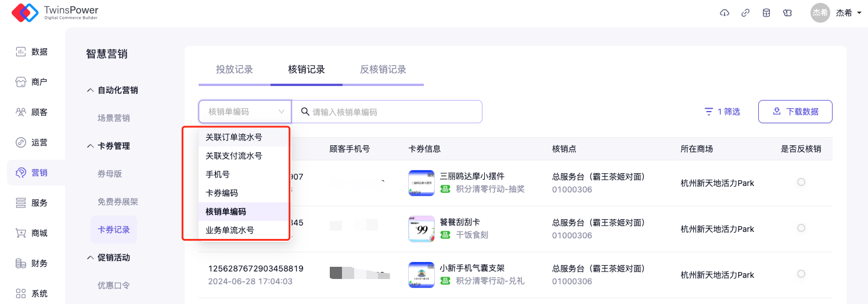Select 是否反核销 radio for 饕餮刮刮卡 row

pyautogui.click(x=801, y=228)
